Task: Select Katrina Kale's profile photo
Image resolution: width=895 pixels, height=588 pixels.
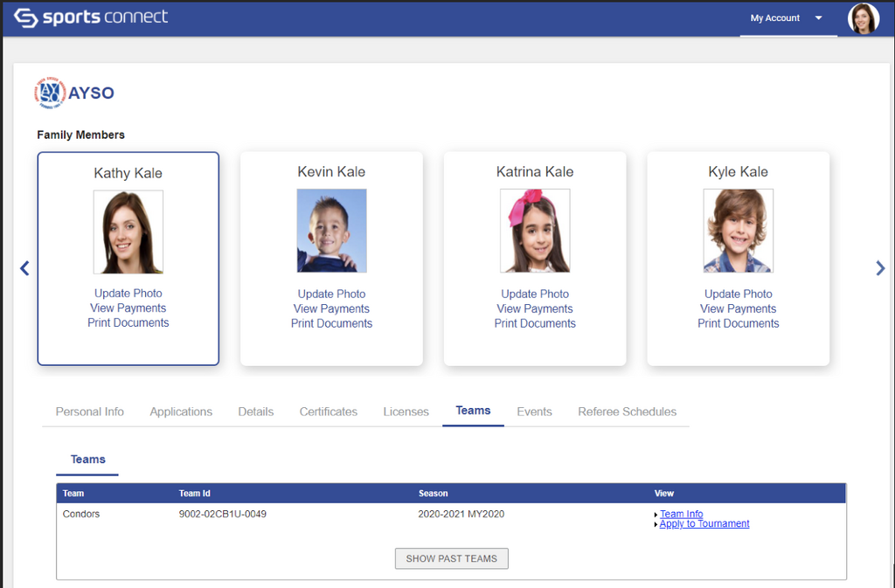Action: [535, 231]
